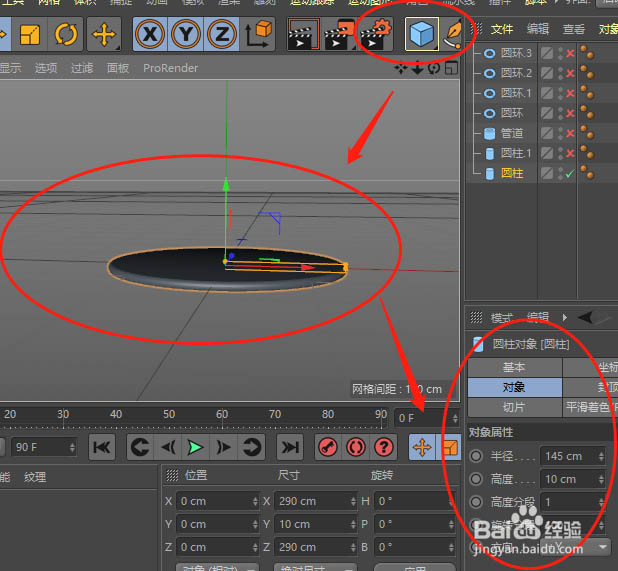Add a Cube primitive object

[x=421, y=34]
